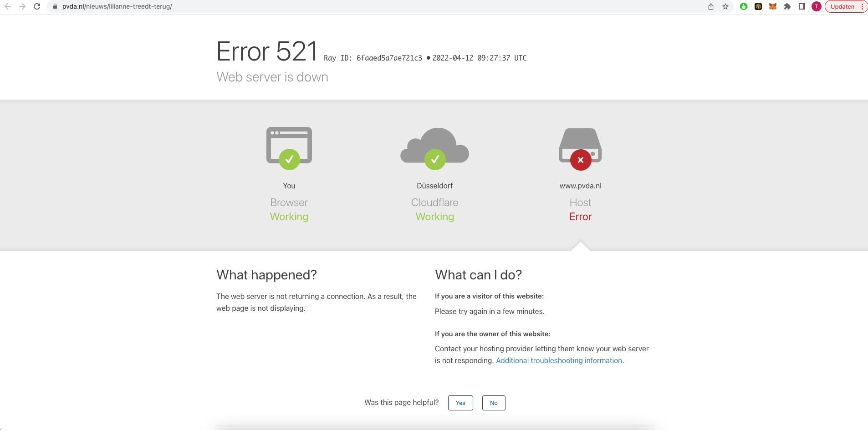Open the MetaMask fox extension
This screenshot has height=430, width=868.
pos(773,6)
